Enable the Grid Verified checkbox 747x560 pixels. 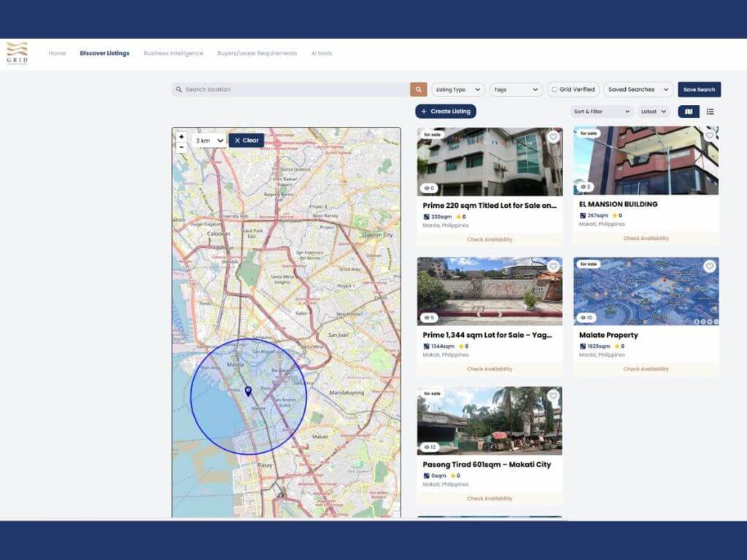(554, 90)
